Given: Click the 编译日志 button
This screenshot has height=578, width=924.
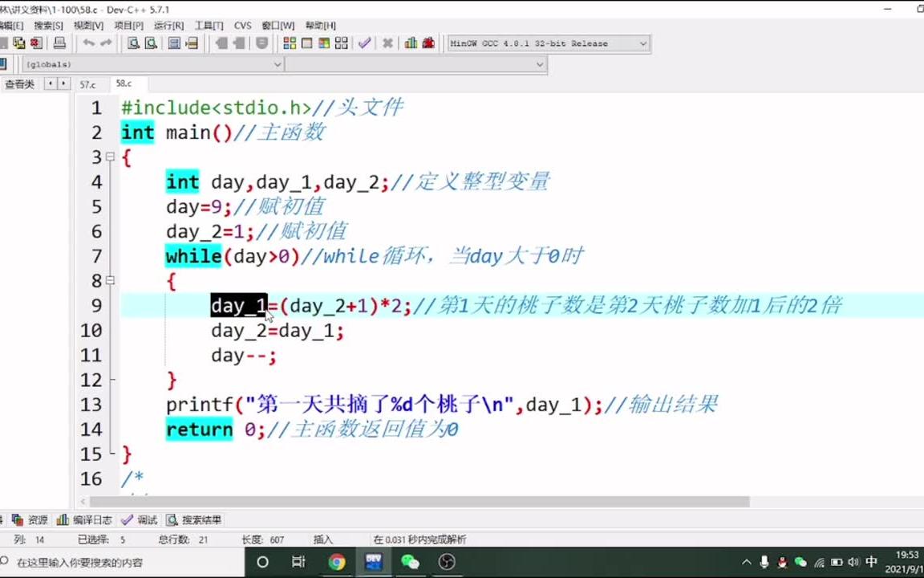Looking at the screenshot, I should click(x=91, y=519).
